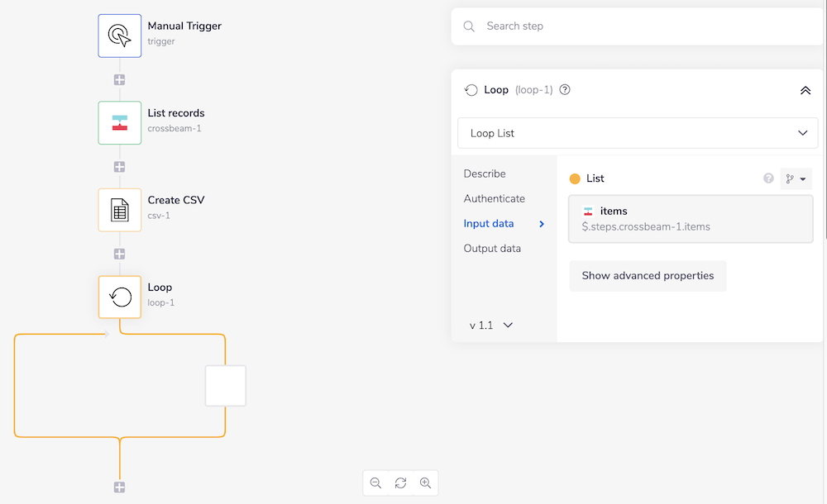Click the Loop step icon on canvas
The width and height of the screenshot is (827, 504).
(x=120, y=297)
